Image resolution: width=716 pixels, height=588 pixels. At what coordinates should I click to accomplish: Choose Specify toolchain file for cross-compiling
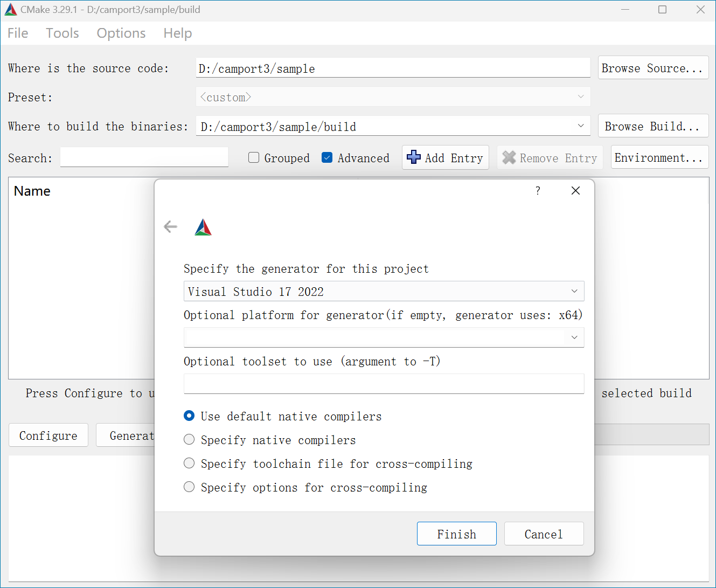pos(189,463)
